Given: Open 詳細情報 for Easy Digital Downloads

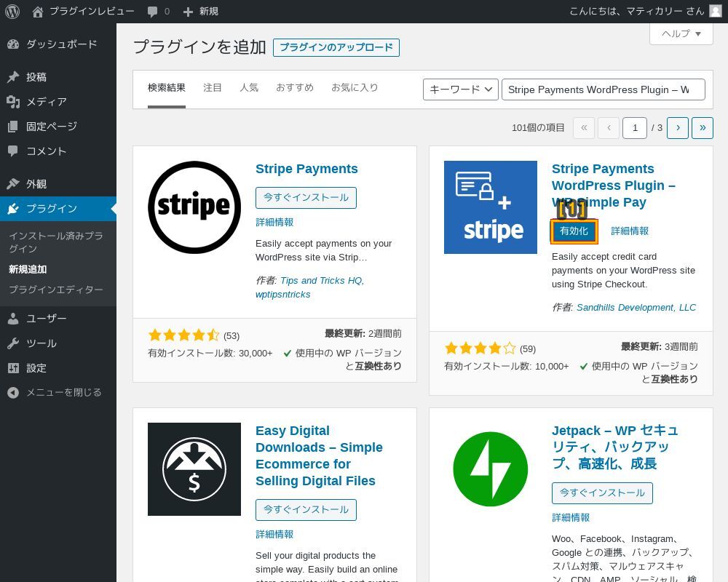Looking at the screenshot, I should tap(274, 535).
